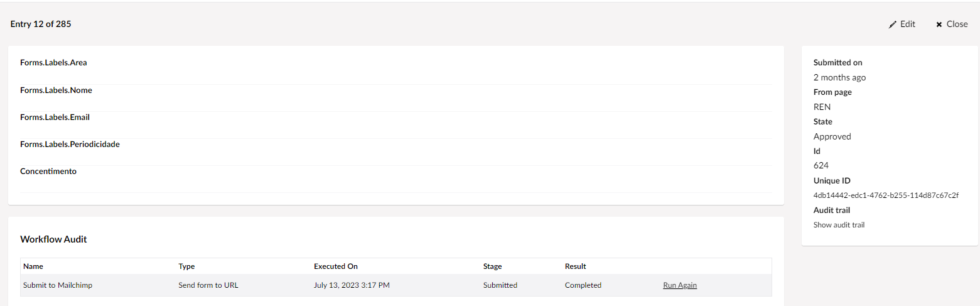Screen dimensions: 980x306
Task: Run Again the Mailchimp workflow
Action: click(679, 285)
